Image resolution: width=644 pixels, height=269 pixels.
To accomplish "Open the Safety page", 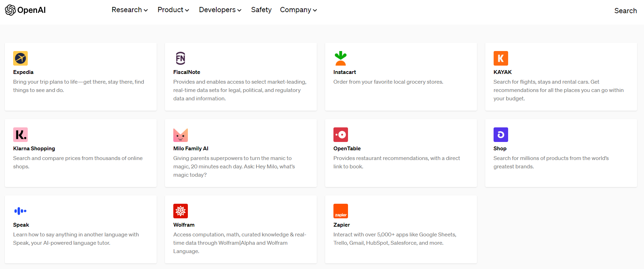I will click(x=261, y=10).
